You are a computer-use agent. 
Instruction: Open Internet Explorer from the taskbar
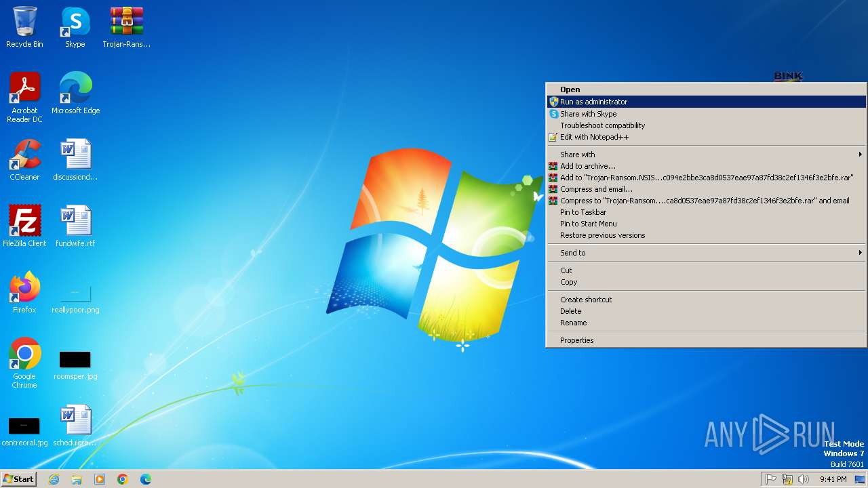(54, 479)
